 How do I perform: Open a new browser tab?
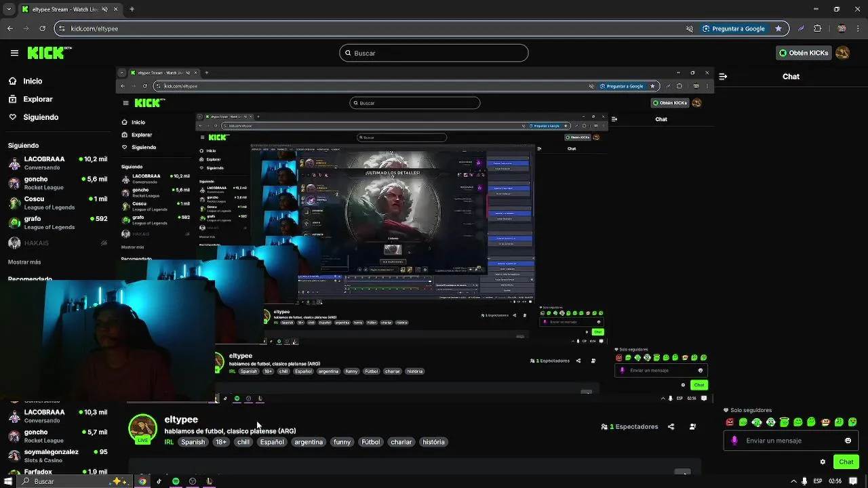[132, 9]
